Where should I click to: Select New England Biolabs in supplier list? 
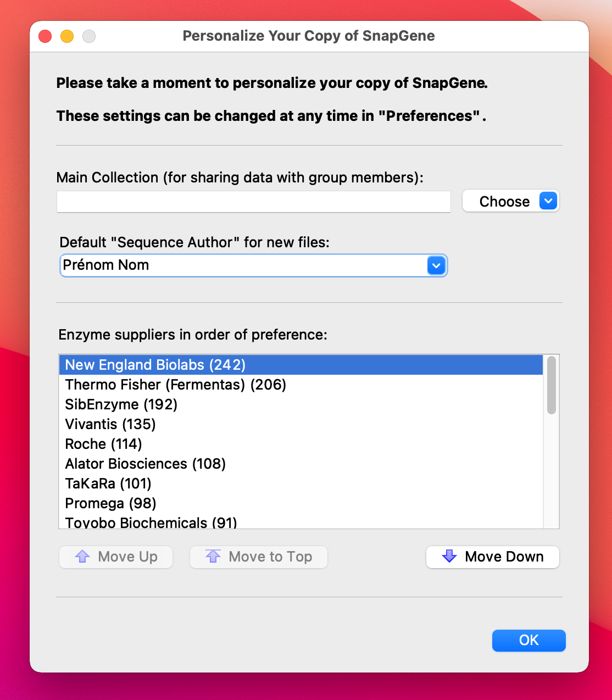point(155,365)
